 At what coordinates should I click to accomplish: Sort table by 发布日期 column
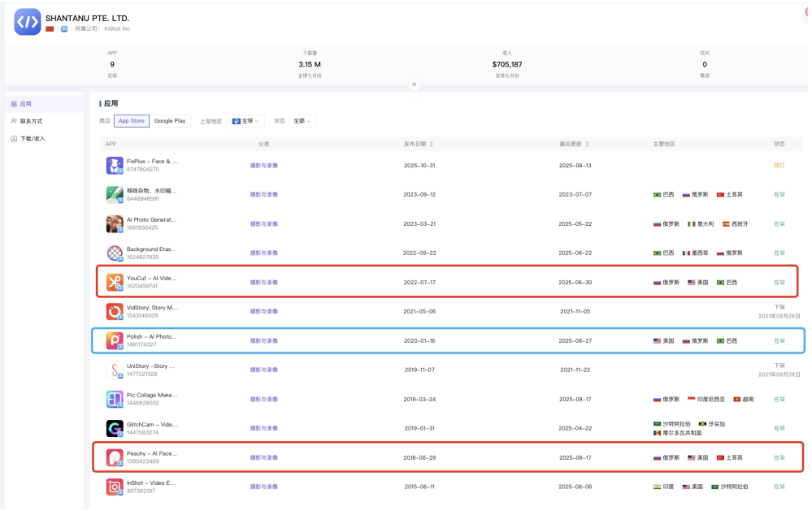(x=419, y=144)
